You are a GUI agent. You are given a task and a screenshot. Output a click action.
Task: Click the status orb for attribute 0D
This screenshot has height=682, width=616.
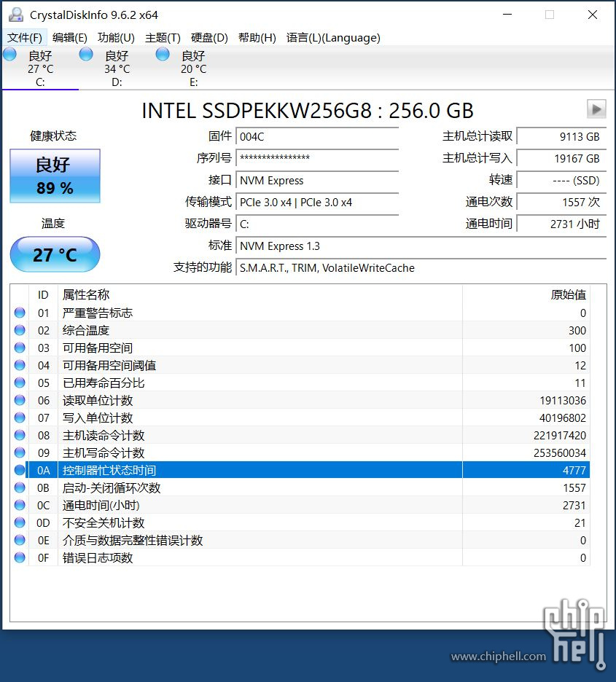[x=20, y=522]
